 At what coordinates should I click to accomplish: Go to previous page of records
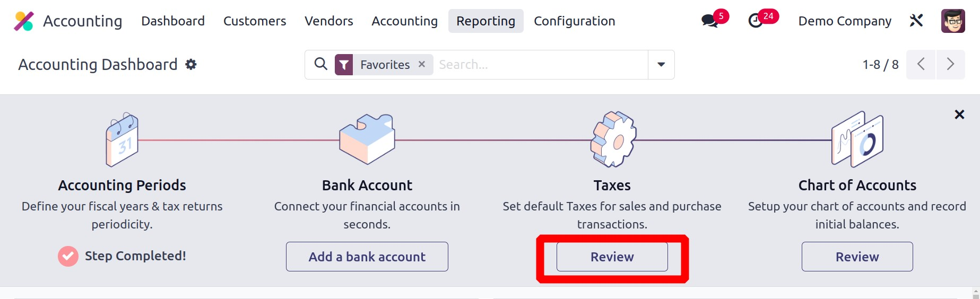point(921,65)
